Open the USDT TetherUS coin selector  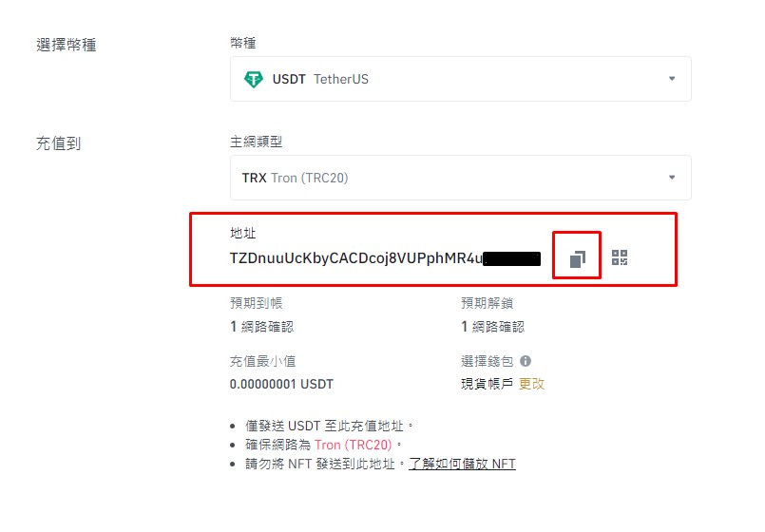(x=461, y=79)
